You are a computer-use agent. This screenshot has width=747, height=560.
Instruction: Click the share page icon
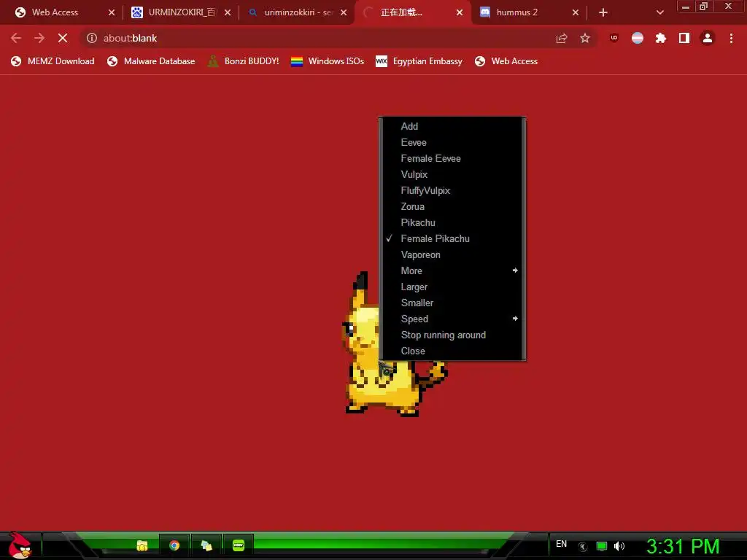(x=562, y=38)
